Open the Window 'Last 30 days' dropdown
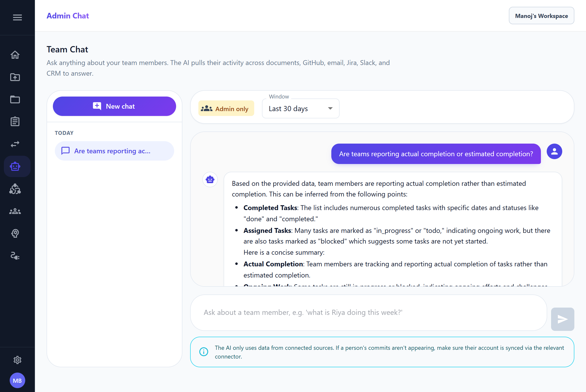This screenshot has width=586, height=392. click(301, 108)
